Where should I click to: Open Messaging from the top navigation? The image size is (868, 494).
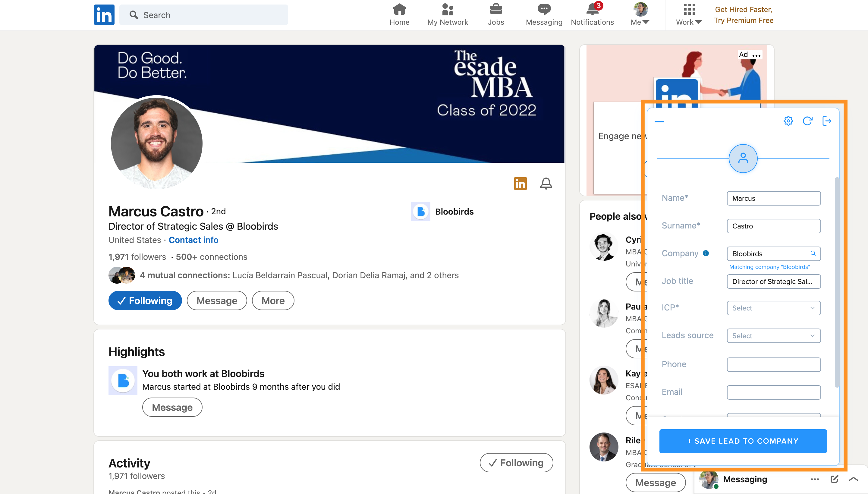click(x=544, y=15)
